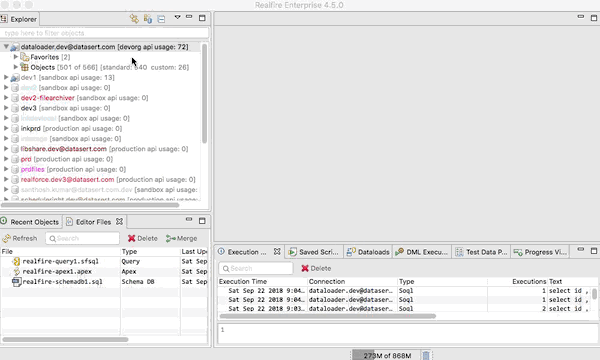Sort editor files by Type column

[x=150, y=251]
